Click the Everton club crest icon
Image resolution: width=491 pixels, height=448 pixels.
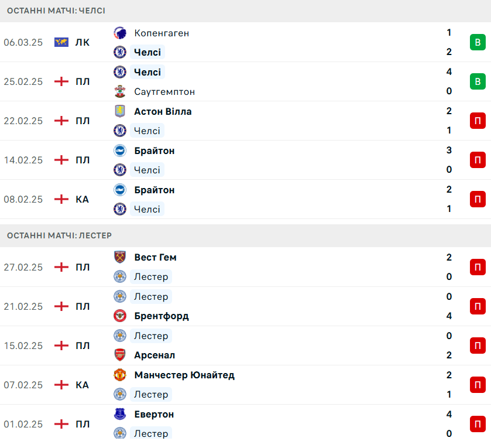[x=120, y=414]
